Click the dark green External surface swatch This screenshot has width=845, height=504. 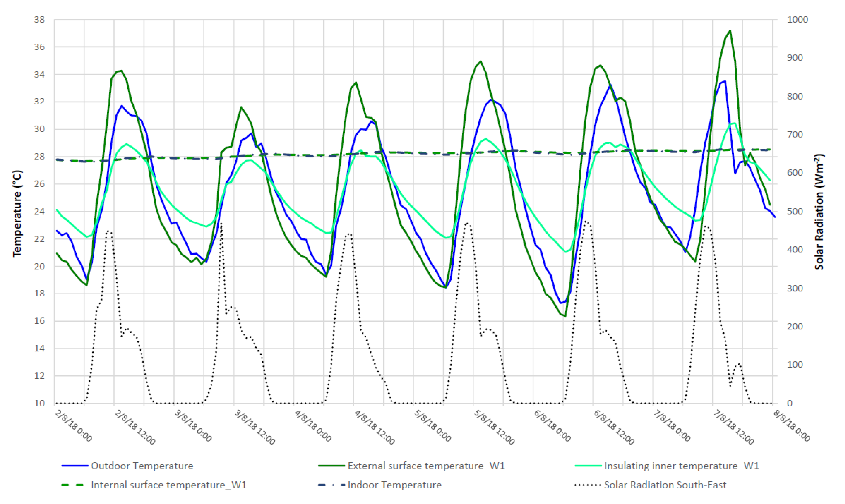pyautogui.click(x=331, y=466)
